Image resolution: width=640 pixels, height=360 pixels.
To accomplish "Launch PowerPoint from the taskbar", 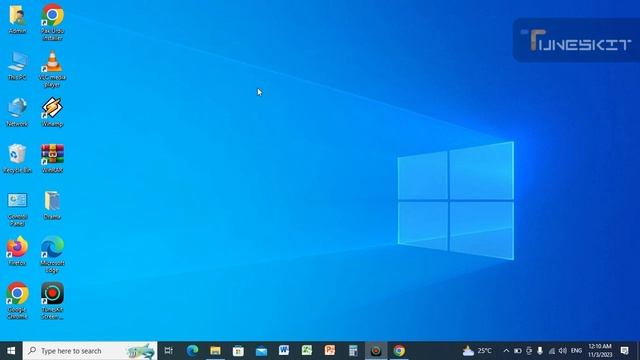I will [330, 351].
